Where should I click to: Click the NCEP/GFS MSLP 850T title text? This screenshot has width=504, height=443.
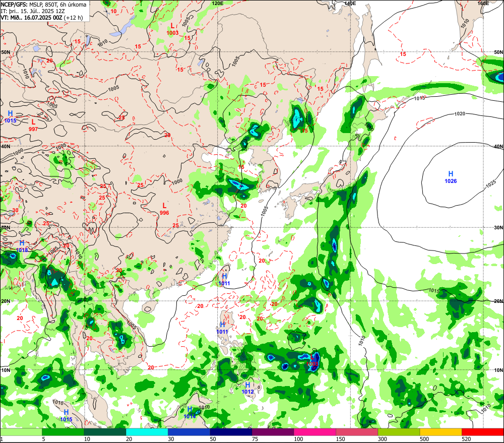pyautogui.click(x=44, y=5)
